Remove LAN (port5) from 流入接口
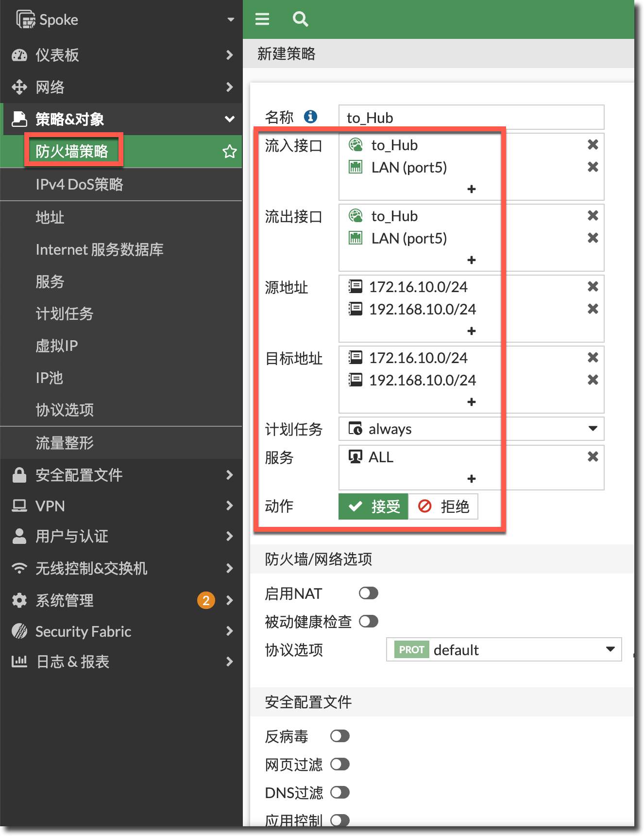 click(593, 167)
